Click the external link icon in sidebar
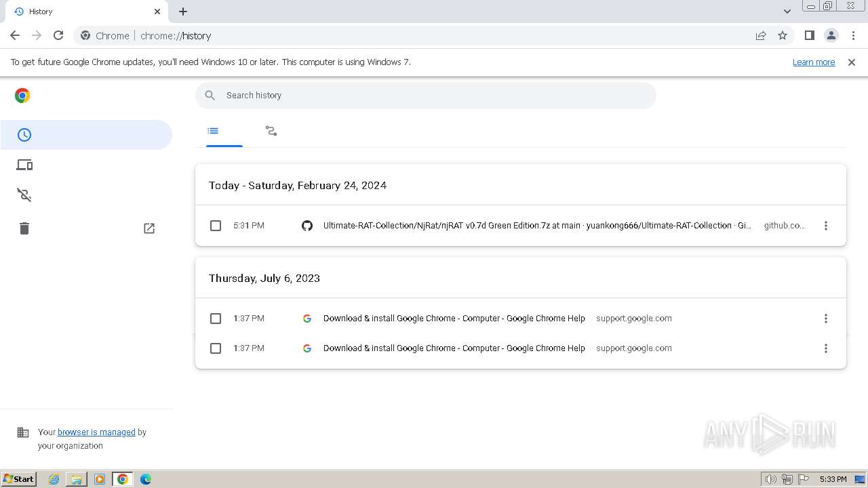Image resolution: width=868 pixels, height=488 pixels. 149,228
